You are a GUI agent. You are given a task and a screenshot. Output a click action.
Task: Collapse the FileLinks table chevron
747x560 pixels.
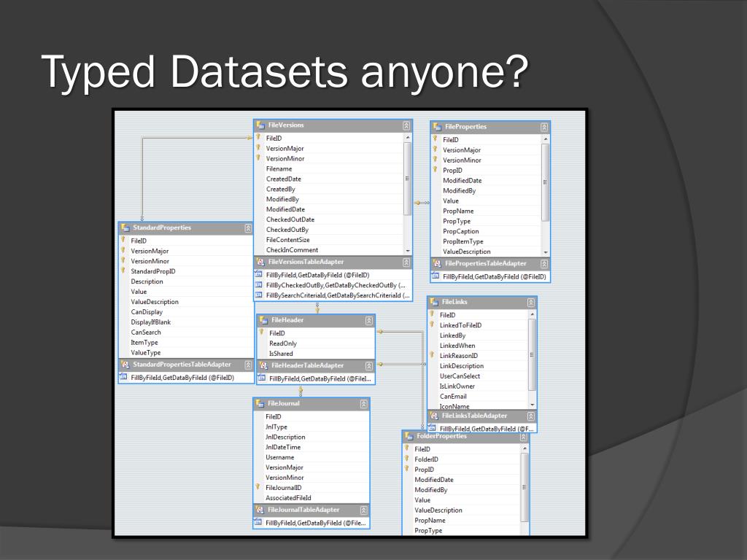tap(531, 303)
